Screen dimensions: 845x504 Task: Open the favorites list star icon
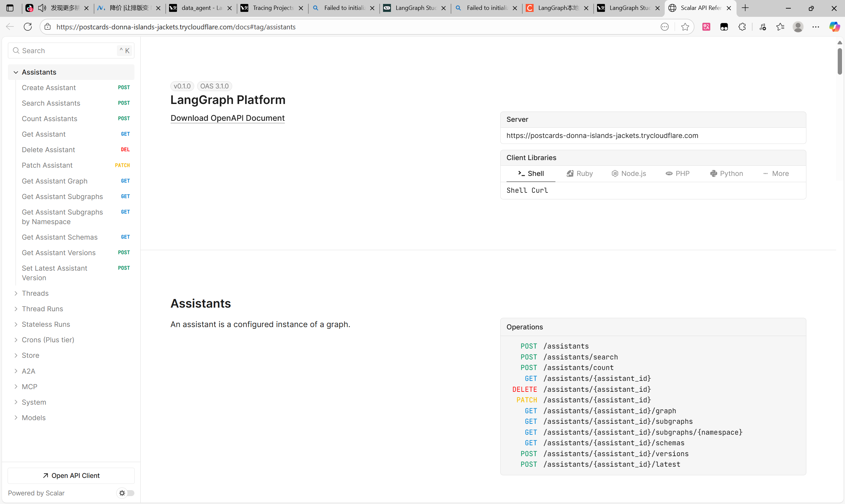780,27
